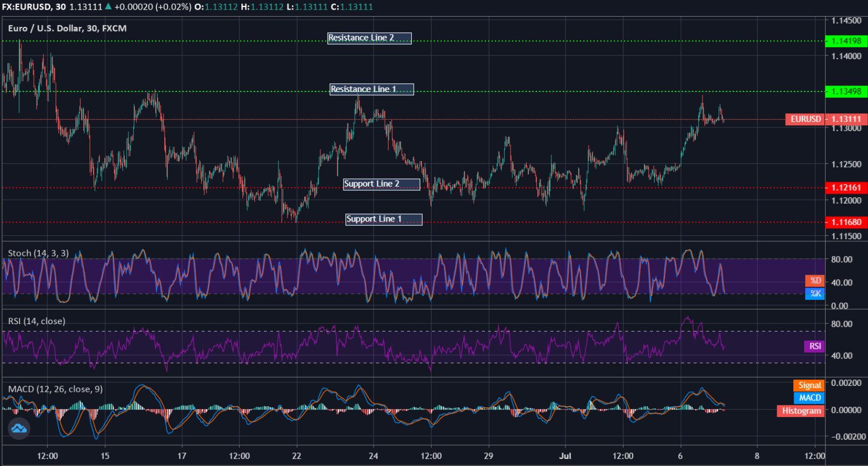
Task: Select the Resistance Line 1 label
Action: (371, 89)
